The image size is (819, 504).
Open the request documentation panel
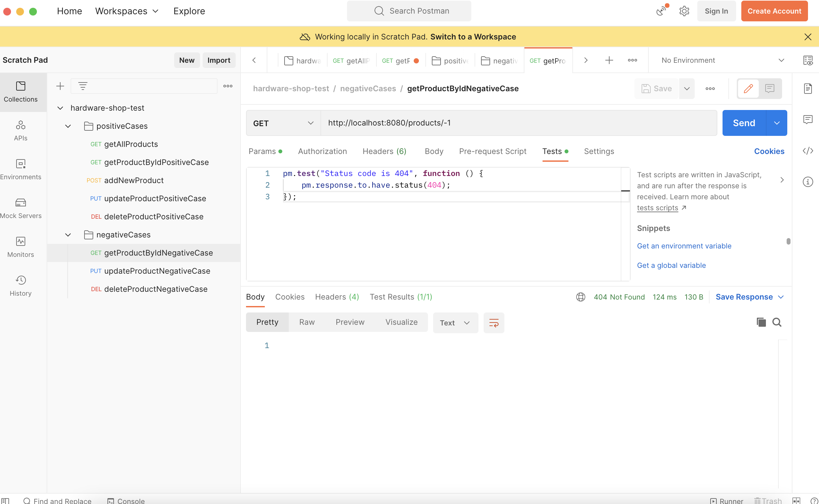[x=808, y=88]
